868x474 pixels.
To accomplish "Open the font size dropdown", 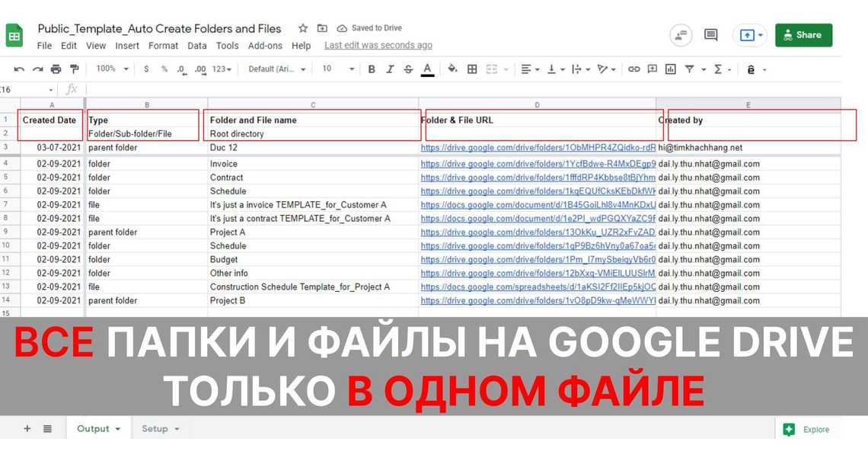I will click(338, 69).
